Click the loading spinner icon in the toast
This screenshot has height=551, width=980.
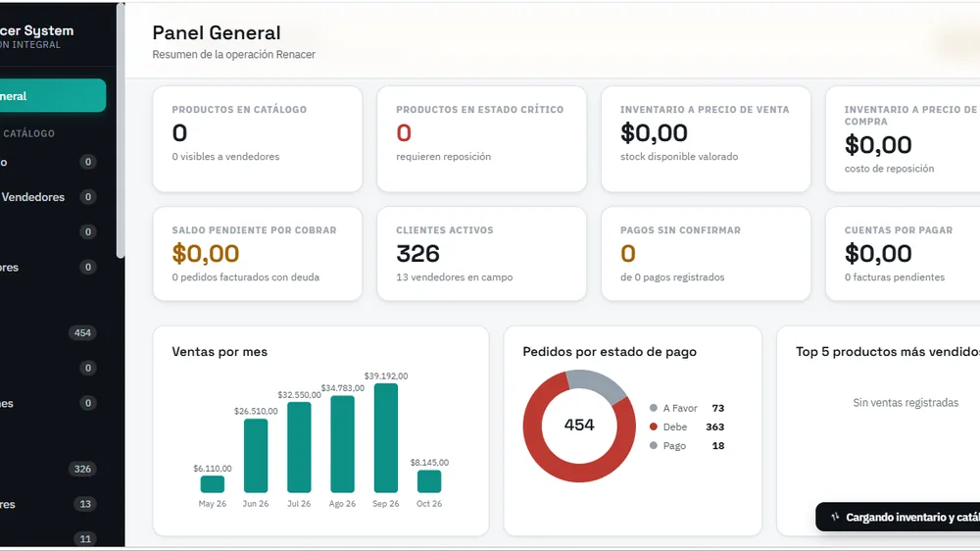[834, 518]
